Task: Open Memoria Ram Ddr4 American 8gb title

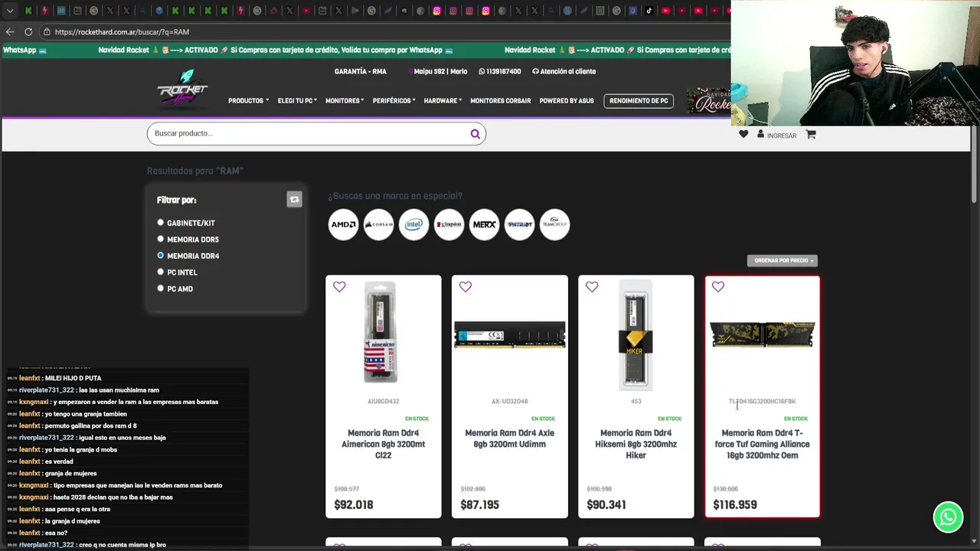Action: pyautogui.click(x=384, y=444)
